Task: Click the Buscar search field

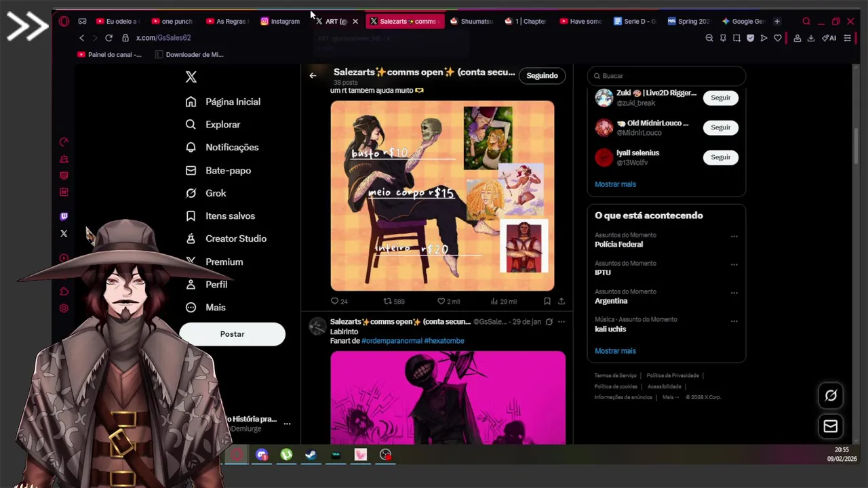Action: (667, 76)
